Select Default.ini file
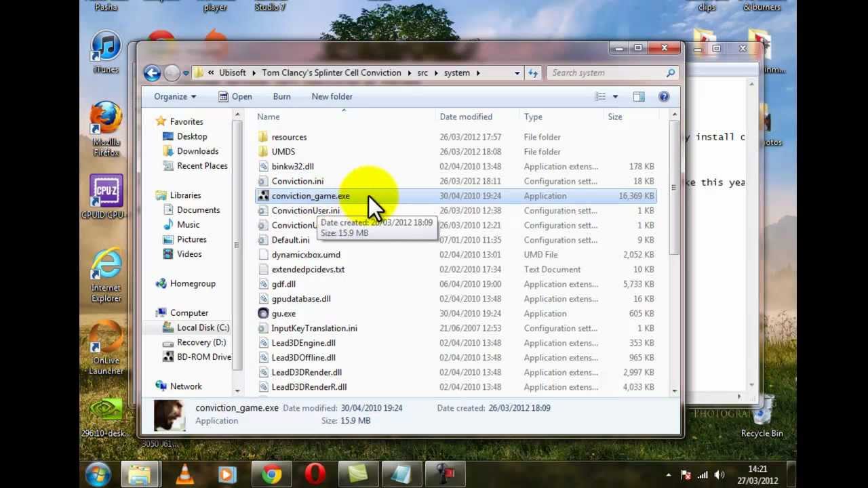Viewport: 868px width, 488px height. click(290, 240)
